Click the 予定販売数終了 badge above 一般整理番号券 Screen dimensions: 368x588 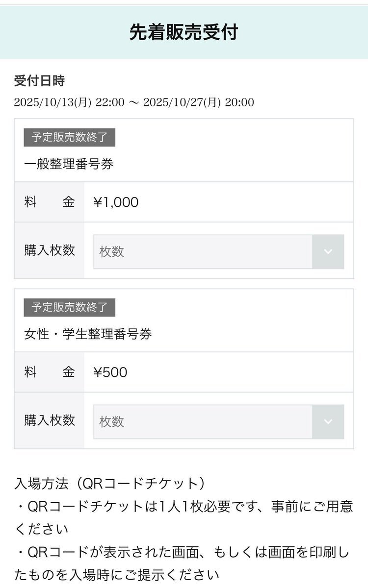pos(69,137)
